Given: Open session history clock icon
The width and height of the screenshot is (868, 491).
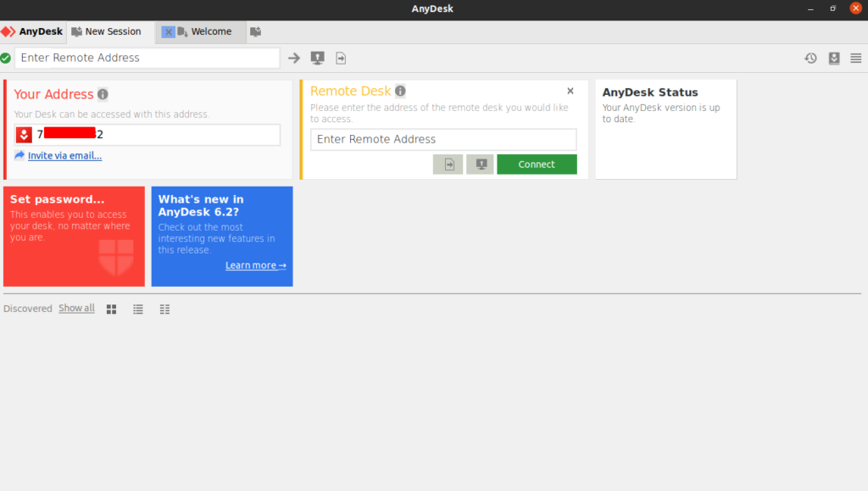Looking at the screenshot, I should [810, 59].
